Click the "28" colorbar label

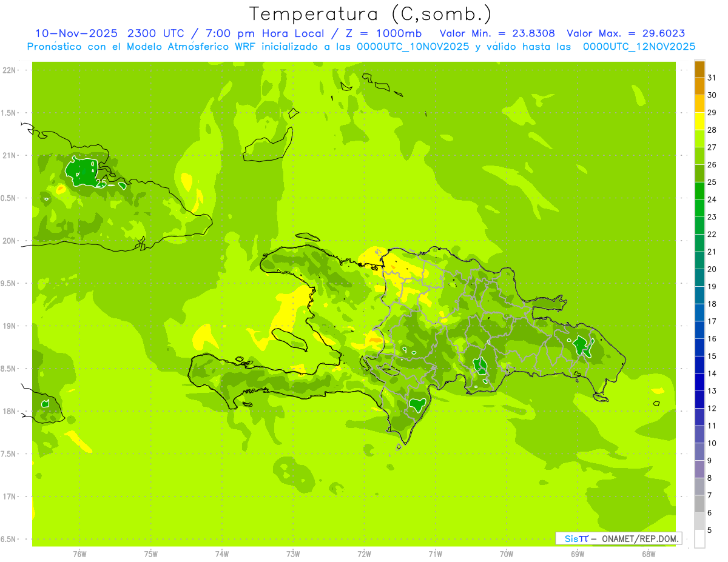(712, 130)
